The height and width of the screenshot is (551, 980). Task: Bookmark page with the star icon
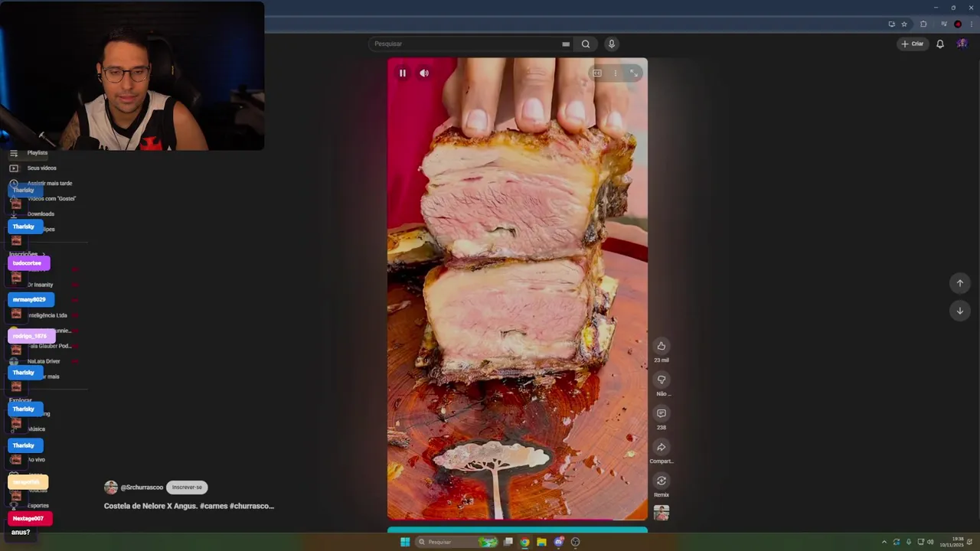pos(904,24)
